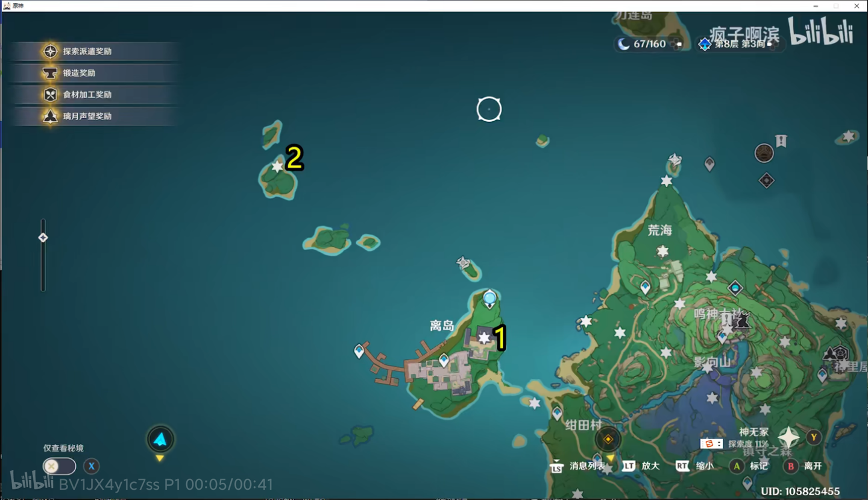This screenshot has height=500, width=868.
Task: Select the star pin on the northwest island
Action: click(x=277, y=166)
